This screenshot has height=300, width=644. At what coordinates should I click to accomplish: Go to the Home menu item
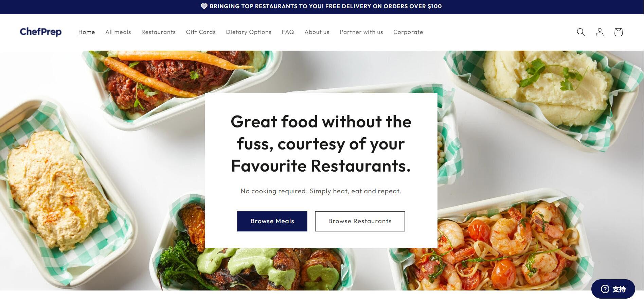tap(87, 32)
